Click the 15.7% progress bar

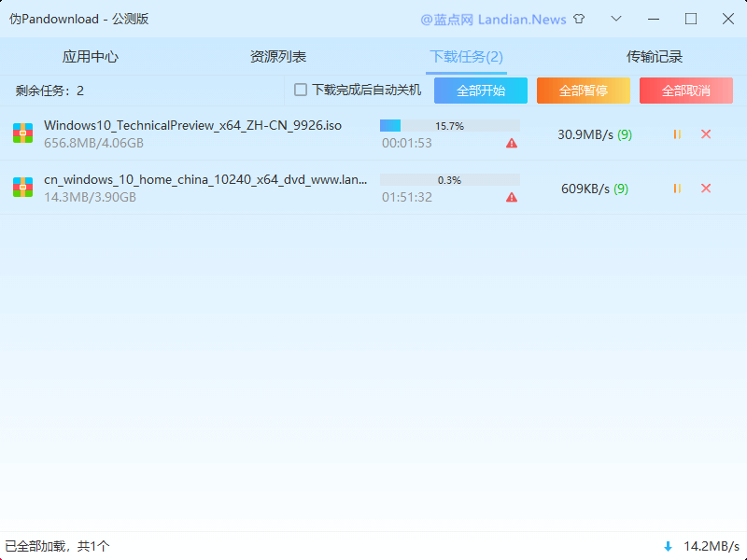(x=450, y=126)
